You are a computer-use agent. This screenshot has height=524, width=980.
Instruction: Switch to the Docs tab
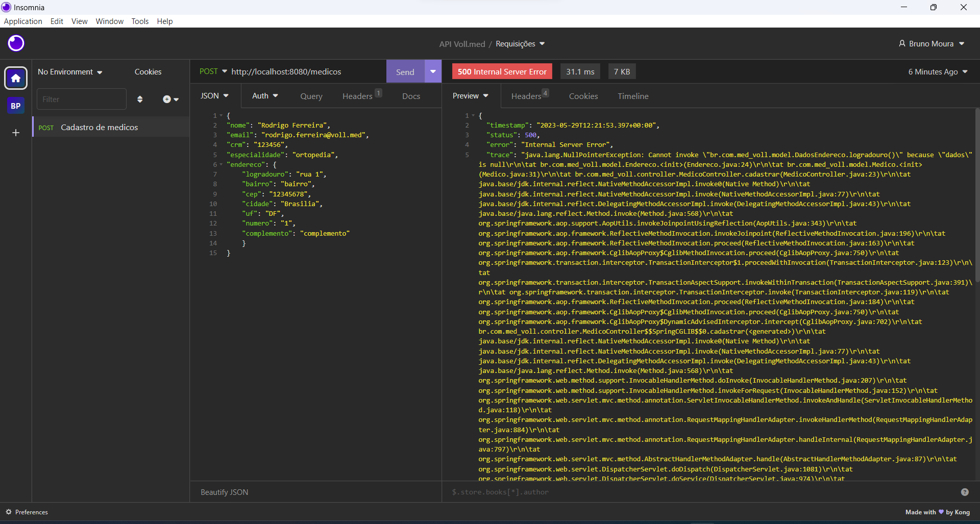pyautogui.click(x=411, y=96)
